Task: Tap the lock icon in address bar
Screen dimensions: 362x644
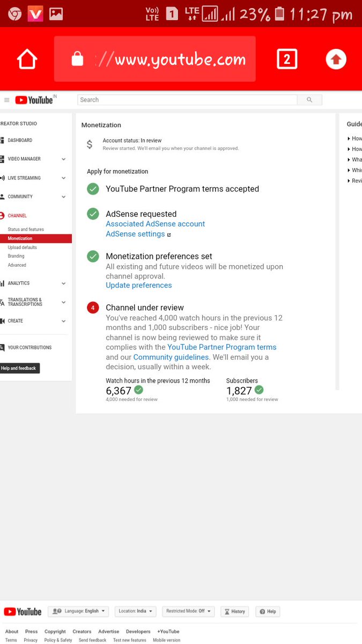Action: click(77, 59)
